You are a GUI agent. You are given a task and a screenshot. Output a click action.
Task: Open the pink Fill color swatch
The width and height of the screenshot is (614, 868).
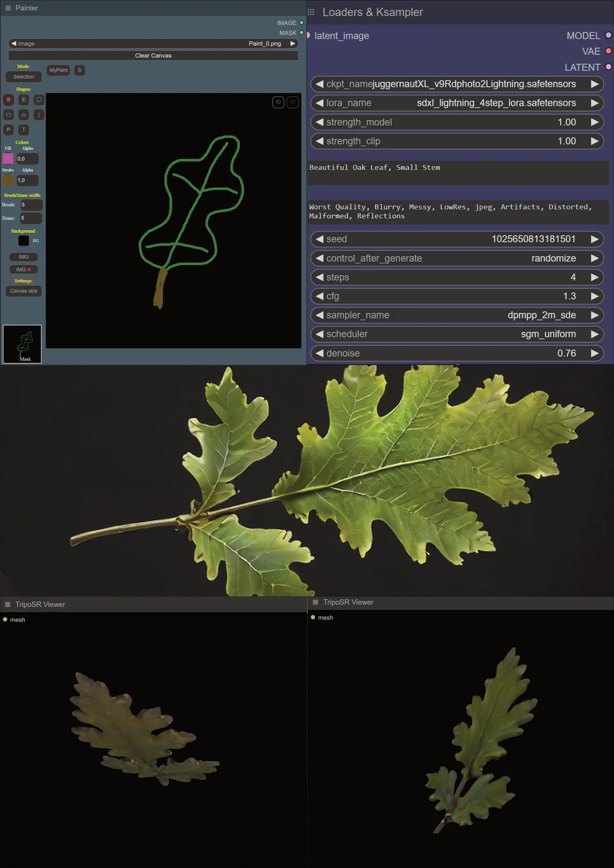tap(8, 159)
